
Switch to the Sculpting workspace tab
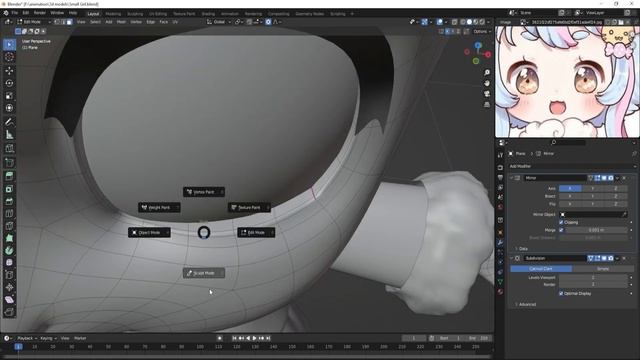click(135, 14)
